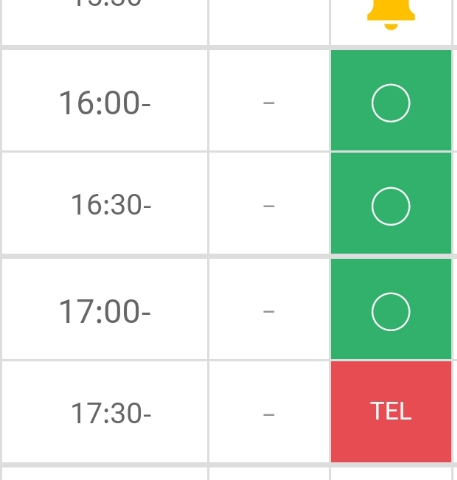Tap the yellow notification bell icon

point(391,15)
